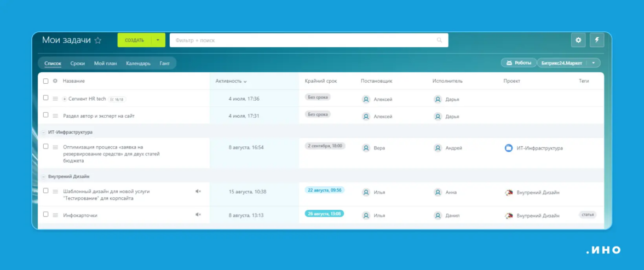Open row menu for Оптимизация процесса task
The height and width of the screenshot is (270, 644).
coord(55,147)
